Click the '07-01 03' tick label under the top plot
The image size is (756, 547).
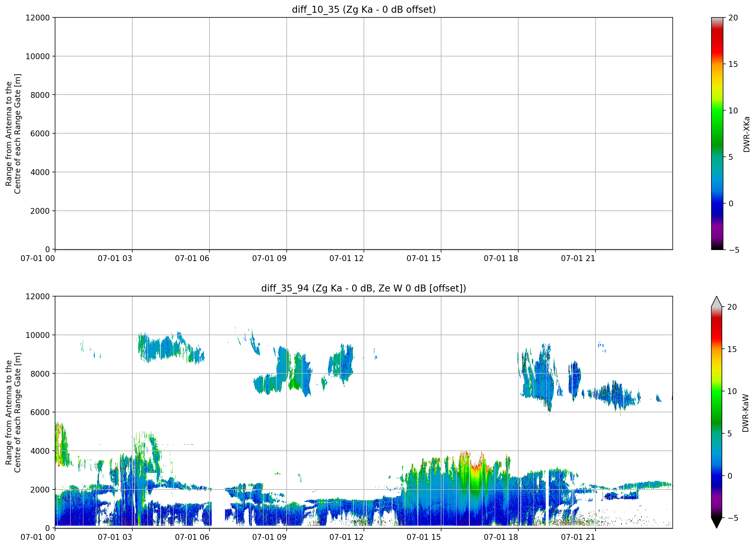[115, 258]
